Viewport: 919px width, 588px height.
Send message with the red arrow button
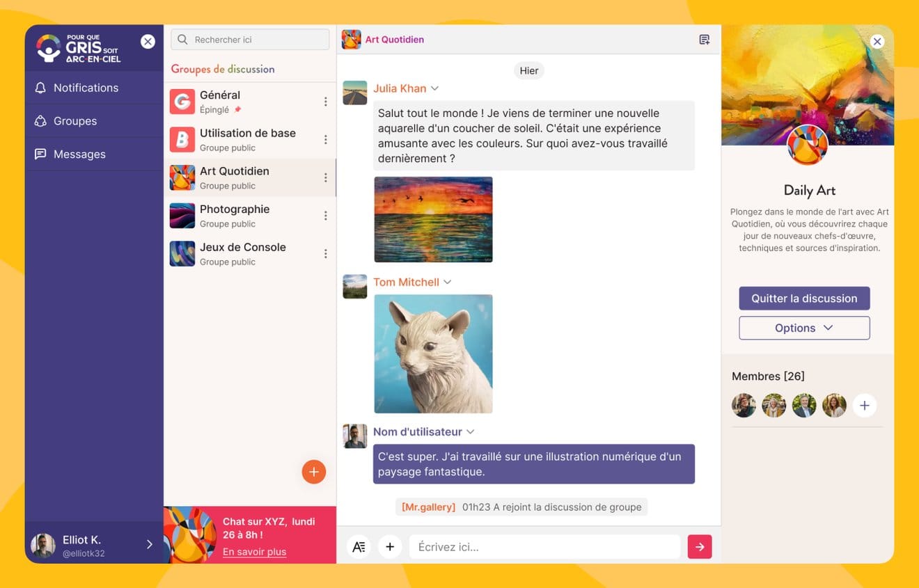coord(700,547)
